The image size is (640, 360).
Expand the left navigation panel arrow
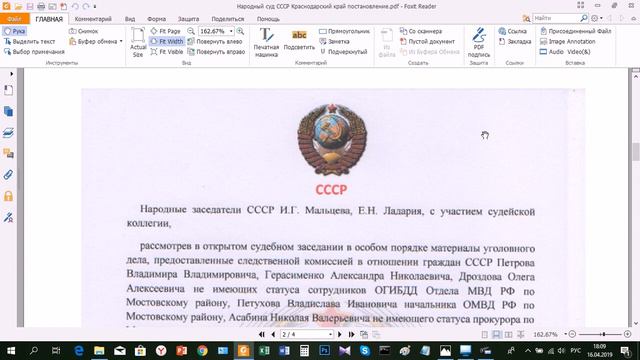pos(11,74)
